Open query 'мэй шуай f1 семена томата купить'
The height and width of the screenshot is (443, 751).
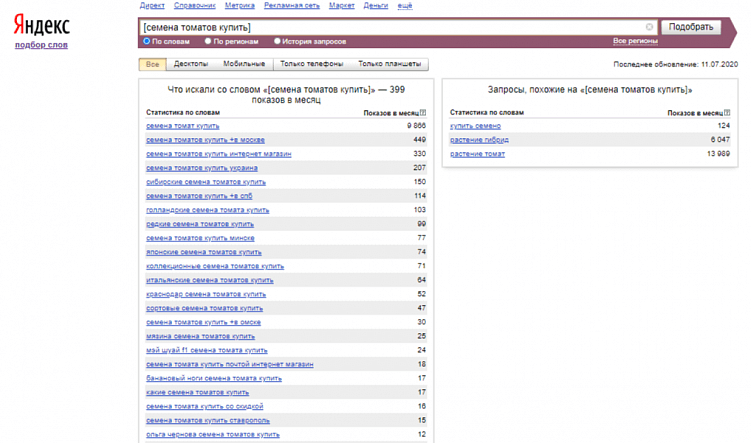pyautogui.click(x=207, y=350)
